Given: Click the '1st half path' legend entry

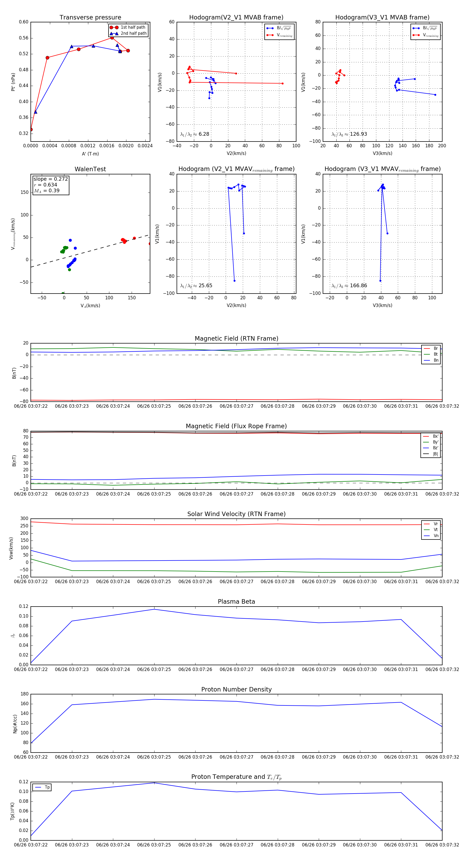Looking at the screenshot, I should [133, 27].
